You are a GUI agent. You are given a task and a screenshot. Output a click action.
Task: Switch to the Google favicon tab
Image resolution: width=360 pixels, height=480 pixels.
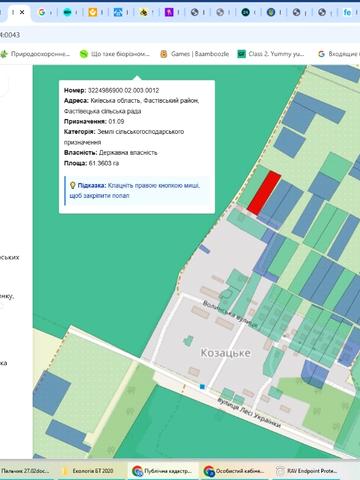(42, 12)
